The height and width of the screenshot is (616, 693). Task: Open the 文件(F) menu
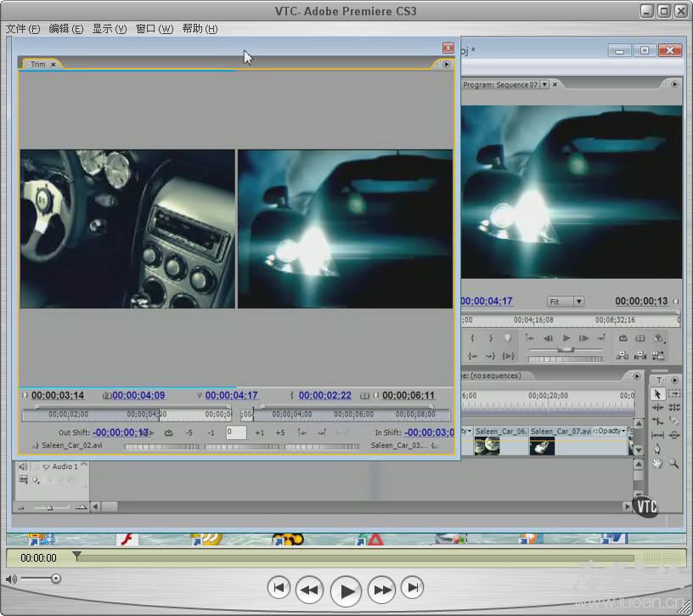[23, 29]
